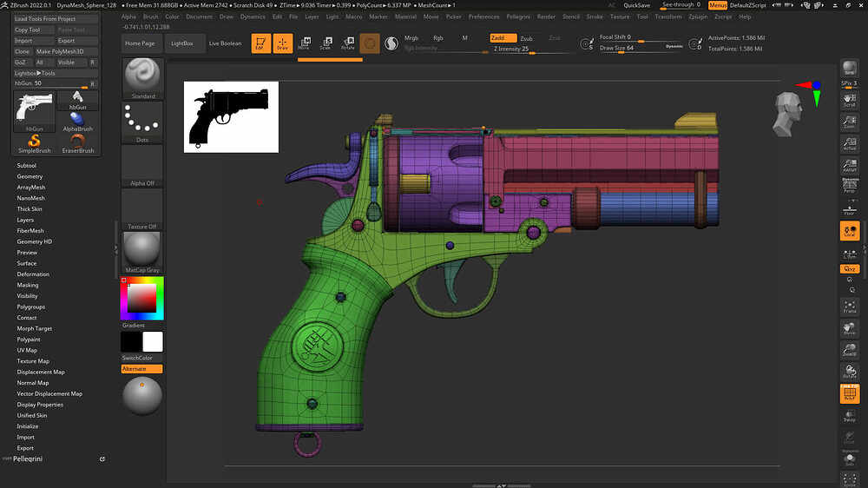Click the AAHalf icon
This screenshot has height=488, width=868.
coord(849,166)
